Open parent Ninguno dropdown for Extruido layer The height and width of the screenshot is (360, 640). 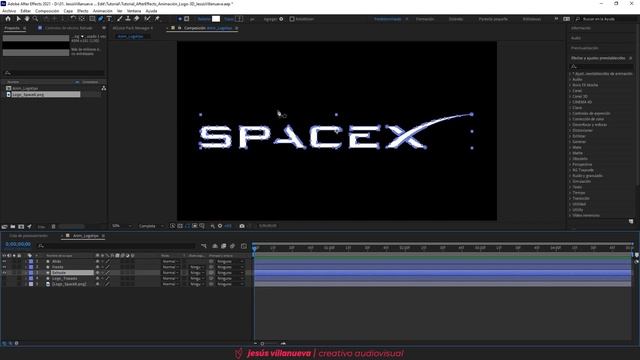pos(230,273)
